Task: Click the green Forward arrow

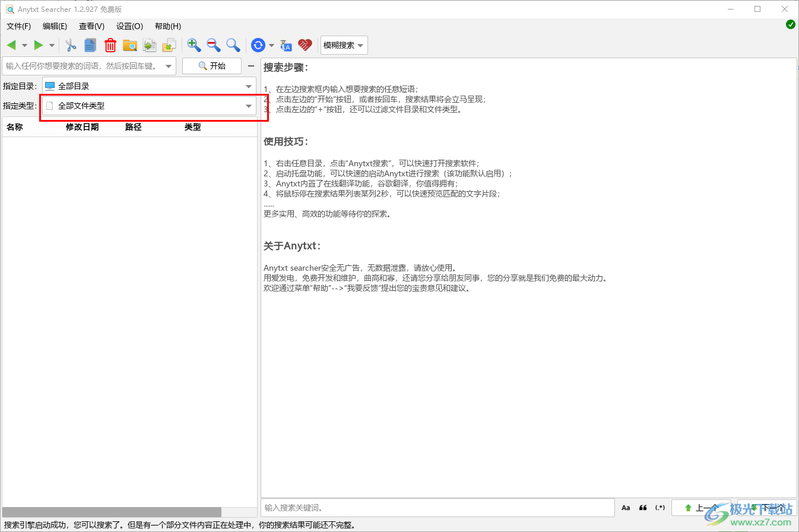Action: pyautogui.click(x=39, y=45)
